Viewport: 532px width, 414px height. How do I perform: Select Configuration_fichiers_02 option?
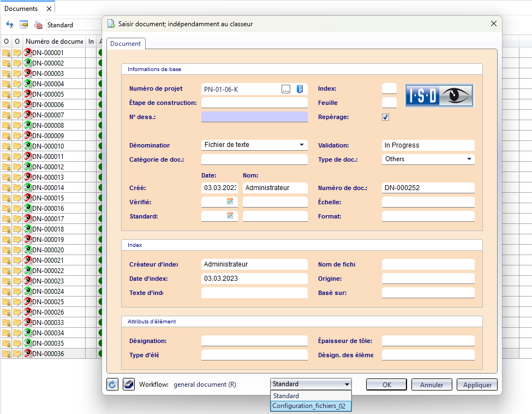(x=311, y=406)
